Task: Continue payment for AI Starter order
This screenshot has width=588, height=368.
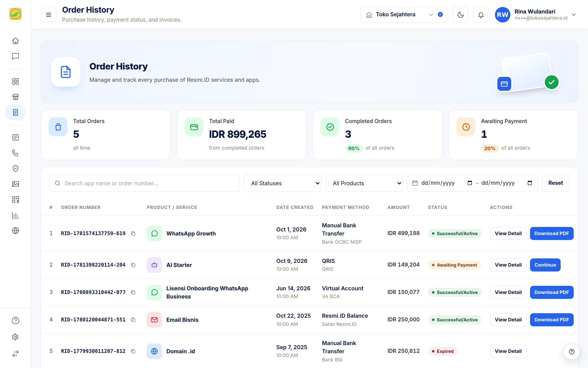Action: tap(545, 265)
